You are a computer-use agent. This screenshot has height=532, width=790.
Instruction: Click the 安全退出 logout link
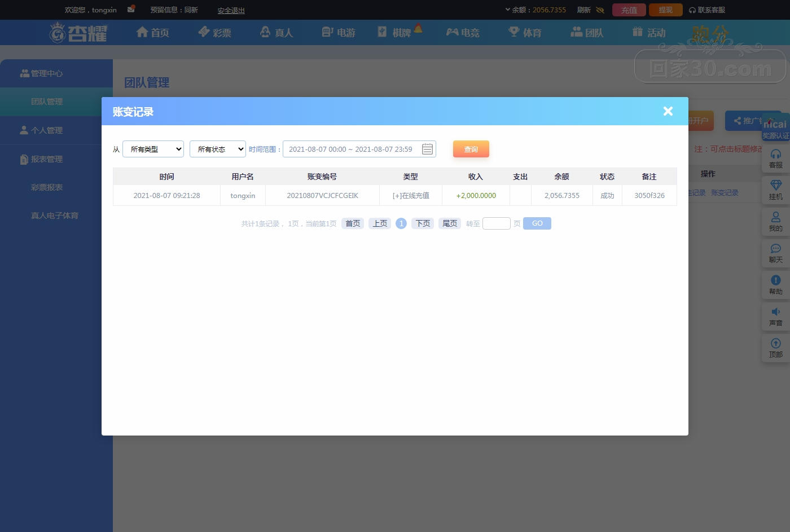pyautogui.click(x=231, y=10)
